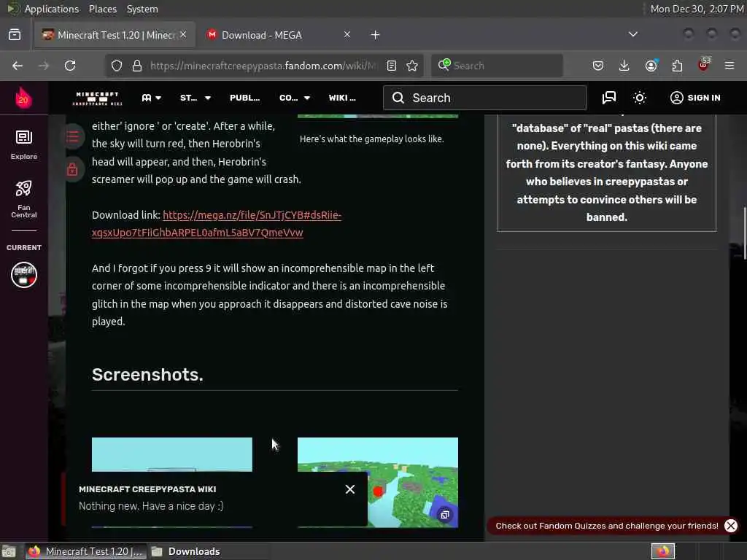Open the uBlock extension with 53 badge

coord(704,65)
